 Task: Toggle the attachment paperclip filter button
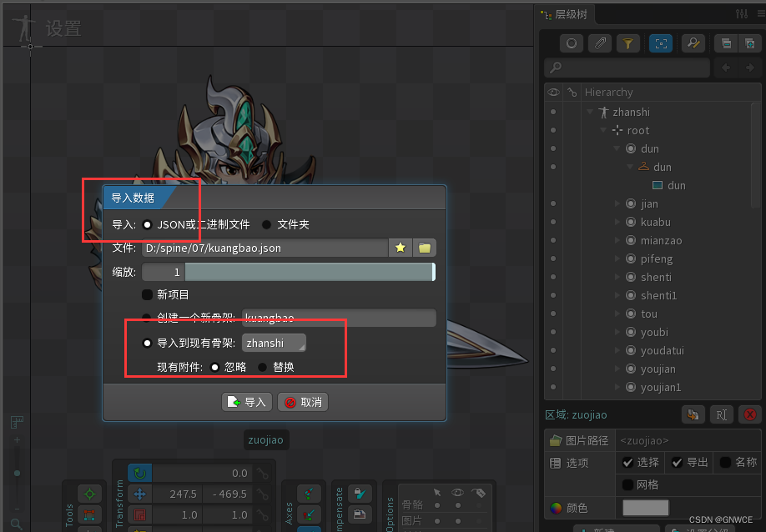point(600,43)
